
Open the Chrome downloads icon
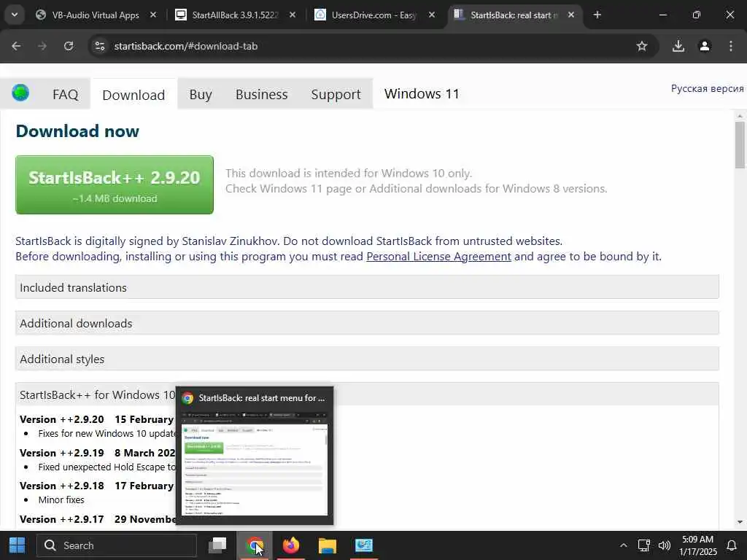pyautogui.click(x=678, y=46)
